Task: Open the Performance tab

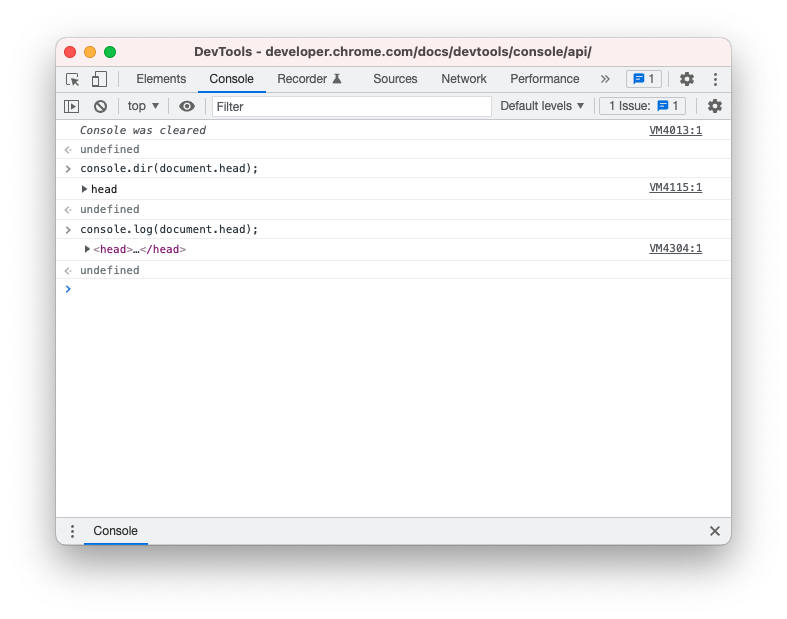Action: (x=545, y=79)
